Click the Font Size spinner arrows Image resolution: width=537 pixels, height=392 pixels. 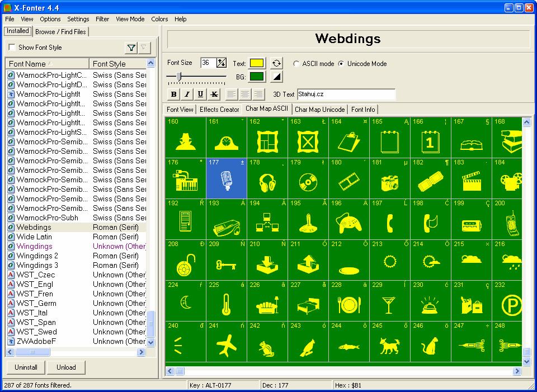(x=222, y=63)
